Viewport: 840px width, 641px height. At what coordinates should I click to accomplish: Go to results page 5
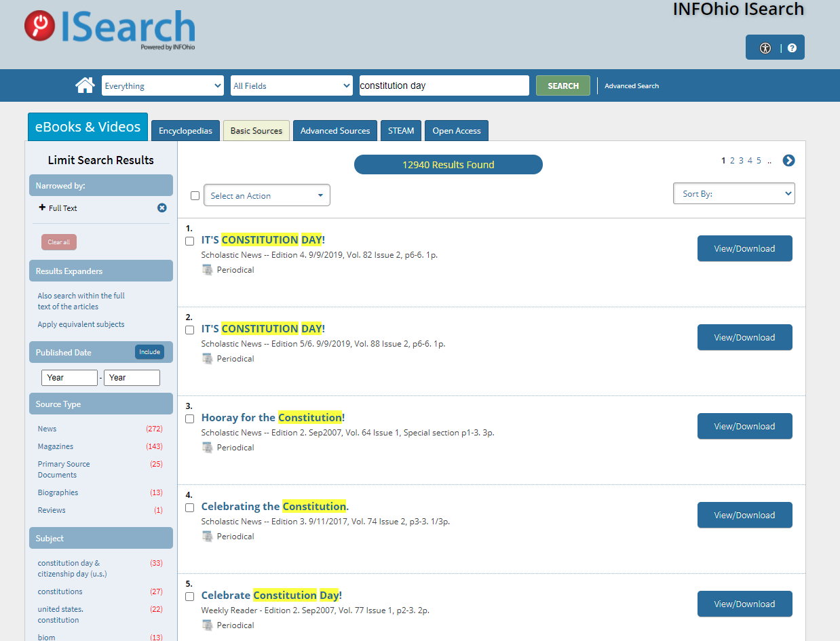[x=759, y=161]
